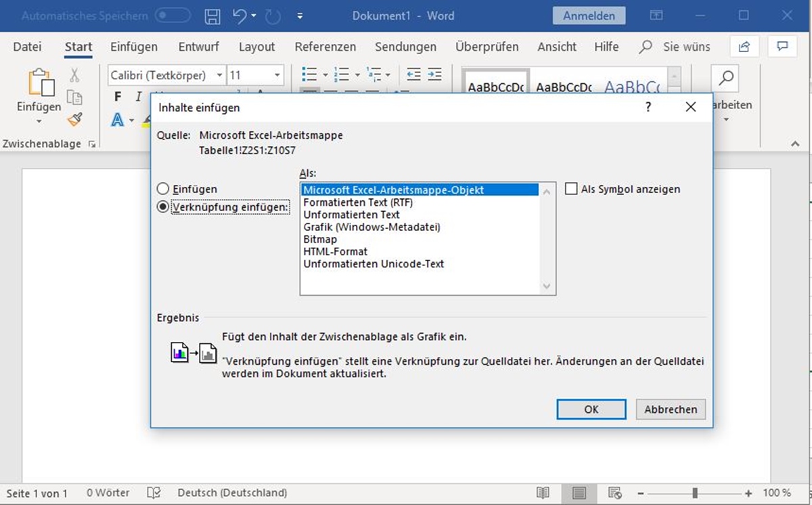Open the Share icon in the ribbon
Viewport: 812px width, 505px height.
pyautogui.click(x=744, y=47)
